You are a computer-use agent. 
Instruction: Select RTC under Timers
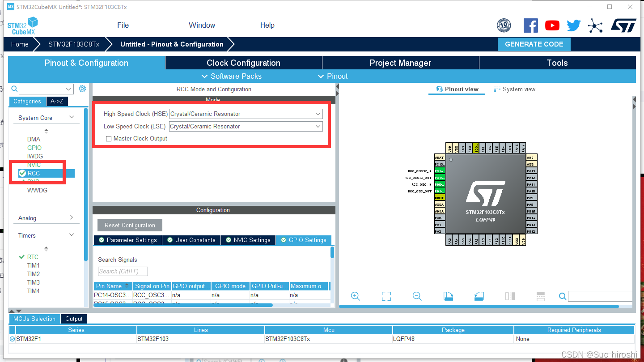click(x=33, y=257)
